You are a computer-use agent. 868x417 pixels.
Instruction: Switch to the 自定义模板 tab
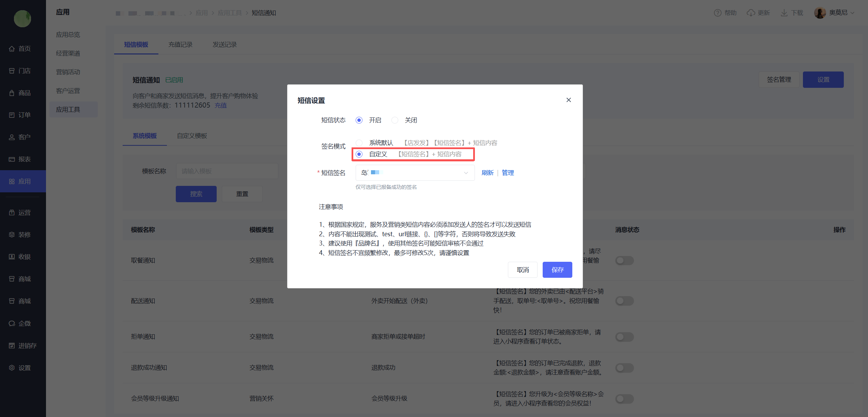click(192, 136)
